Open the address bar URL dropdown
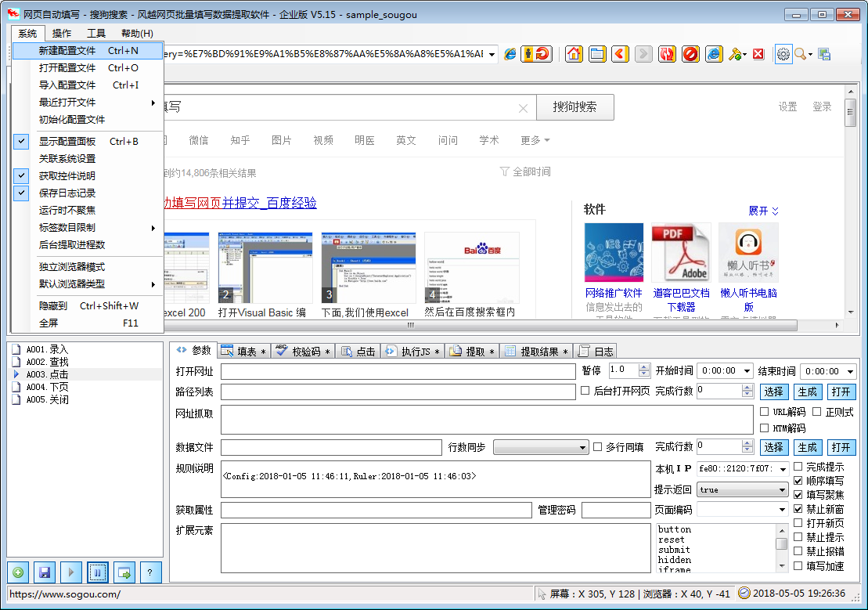868x610 pixels. [492, 54]
